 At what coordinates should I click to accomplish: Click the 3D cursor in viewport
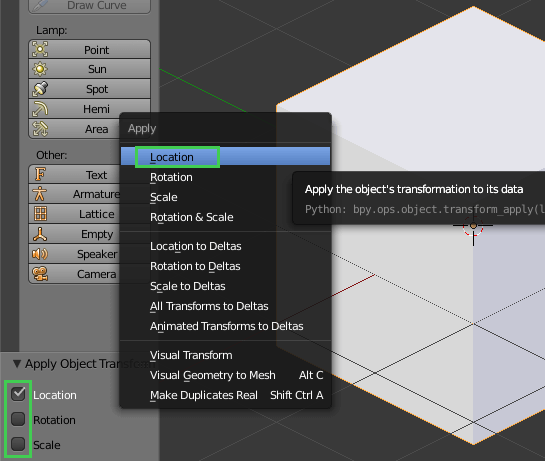473,226
